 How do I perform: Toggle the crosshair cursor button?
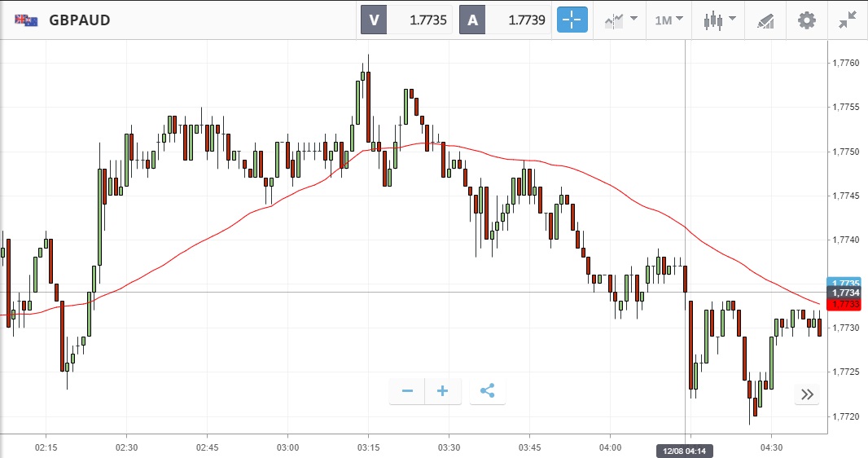(572, 20)
